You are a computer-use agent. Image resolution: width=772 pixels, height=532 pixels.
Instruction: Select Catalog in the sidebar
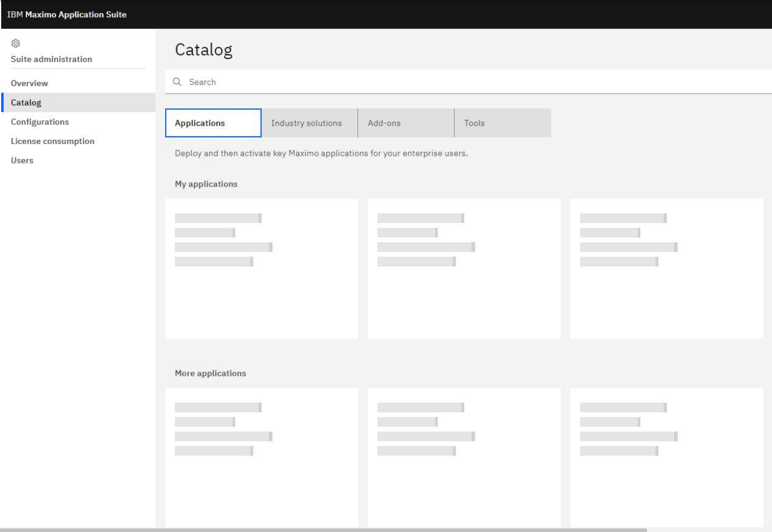(78, 103)
